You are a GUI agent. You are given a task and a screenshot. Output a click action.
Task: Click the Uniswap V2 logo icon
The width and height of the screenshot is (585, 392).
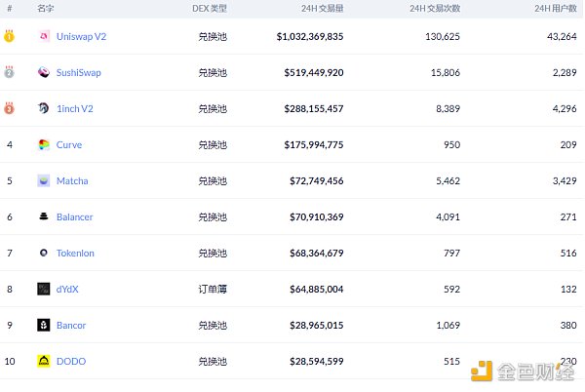pos(44,36)
